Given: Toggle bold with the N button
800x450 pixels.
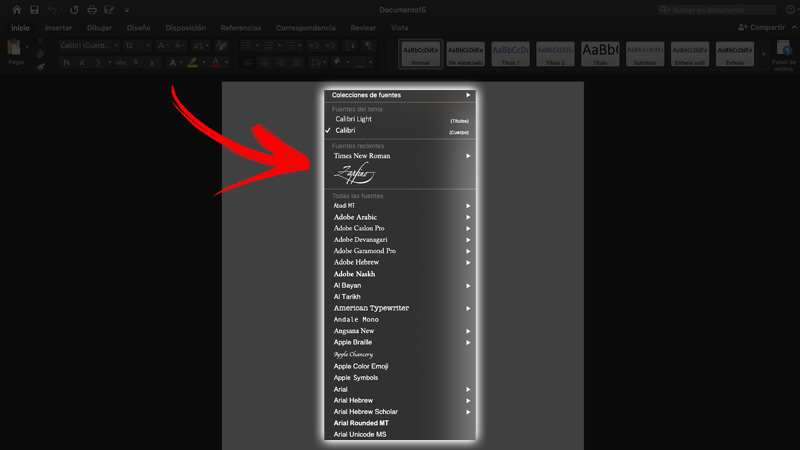Looking at the screenshot, I should click(x=66, y=62).
